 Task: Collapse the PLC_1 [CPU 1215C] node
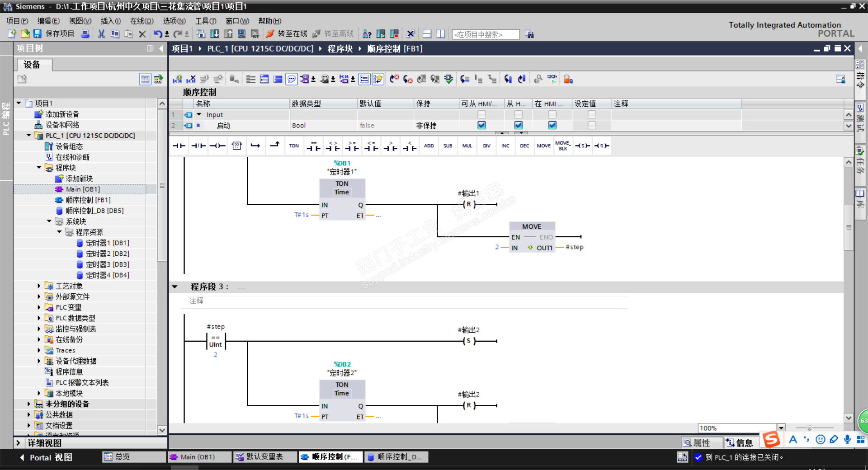29,135
